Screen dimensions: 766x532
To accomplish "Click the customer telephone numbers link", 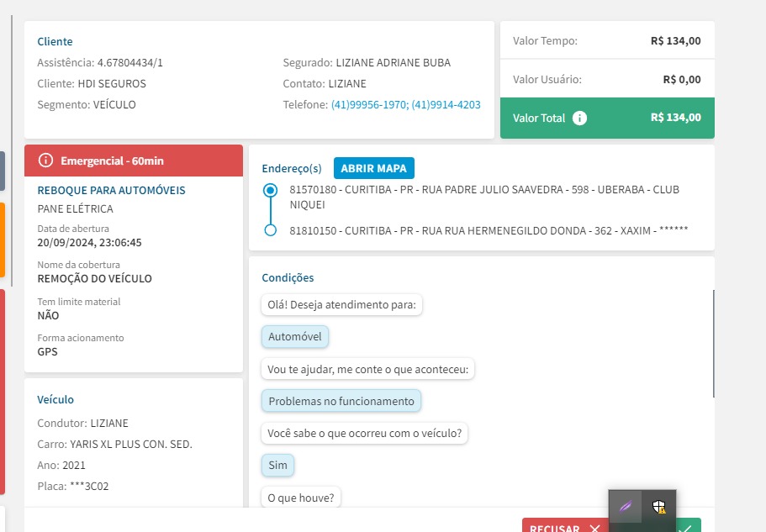I will click(405, 105).
